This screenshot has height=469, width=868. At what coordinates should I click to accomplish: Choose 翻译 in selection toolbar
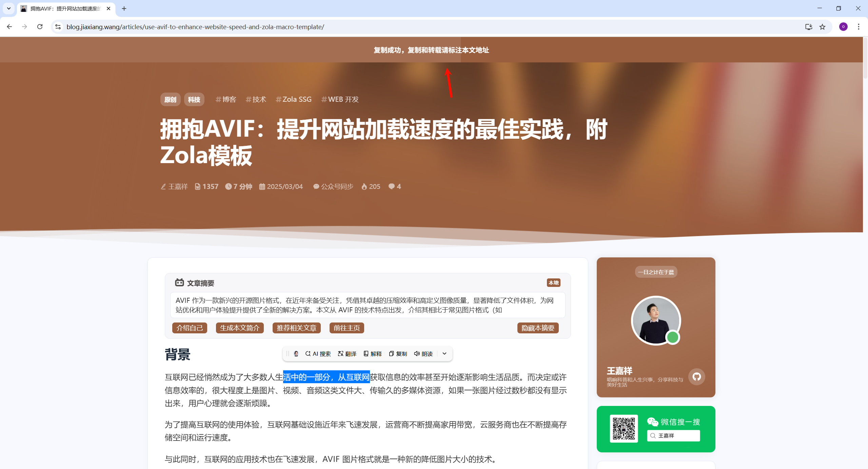point(347,354)
